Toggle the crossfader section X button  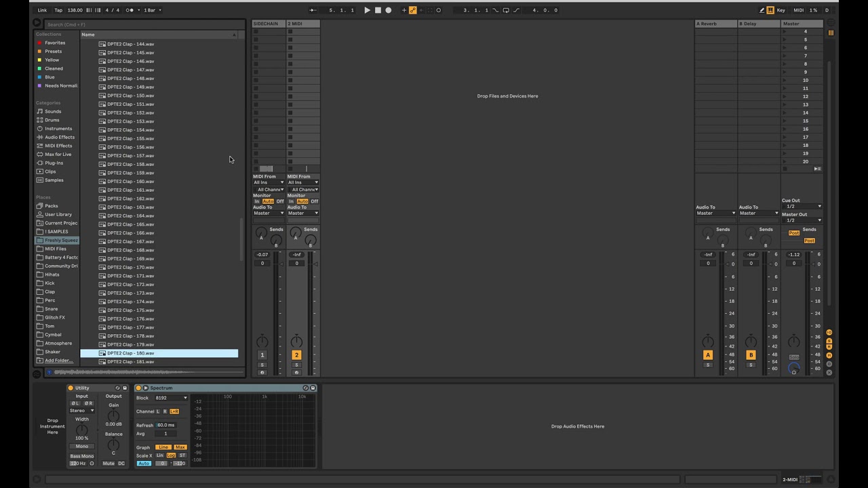[x=829, y=373]
